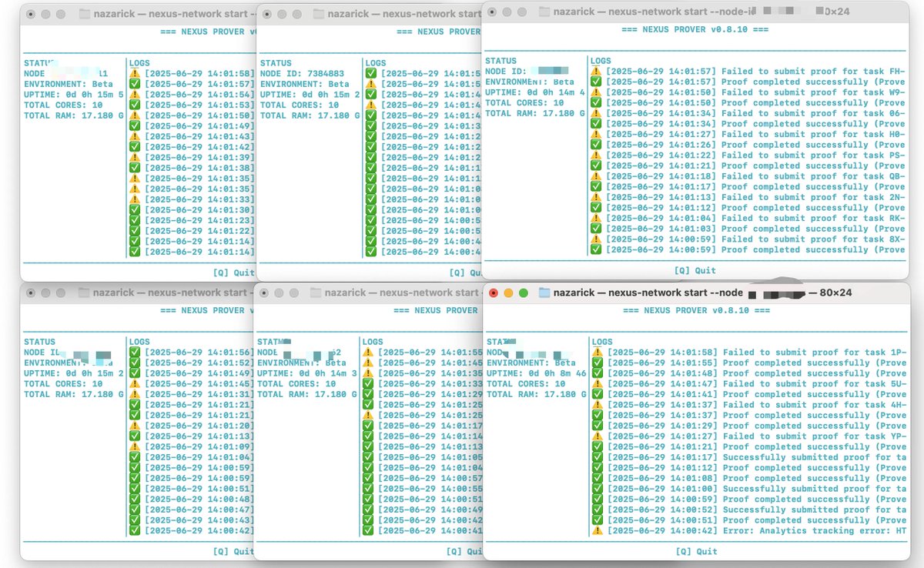Click warning icon at 14:01:45 in bottom-left window
This screenshot has height=568, width=924.
(x=135, y=384)
